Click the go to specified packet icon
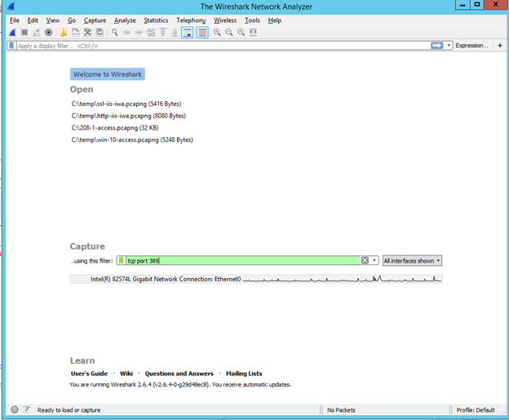 click(151, 33)
